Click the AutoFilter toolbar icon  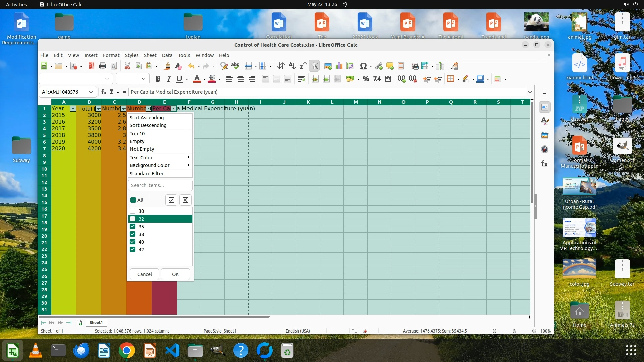tap(314, 66)
